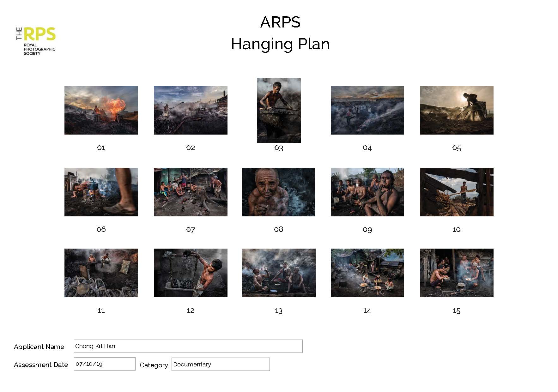
Task: Open thumbnail 13 of man drinking water
Action: tap(278, 273)
